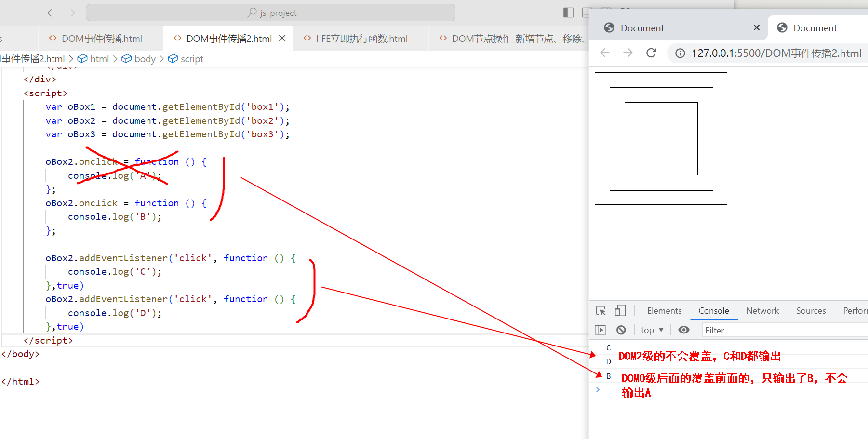This screenshot has height=439, width=868.
Task: Switch to the second Document browser tab
Action: point(818,27)
